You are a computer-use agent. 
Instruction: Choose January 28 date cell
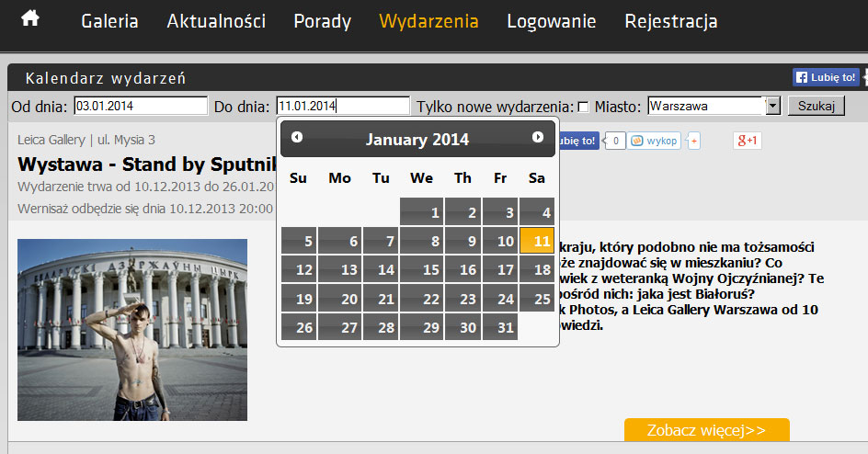(x=381, y=327)
